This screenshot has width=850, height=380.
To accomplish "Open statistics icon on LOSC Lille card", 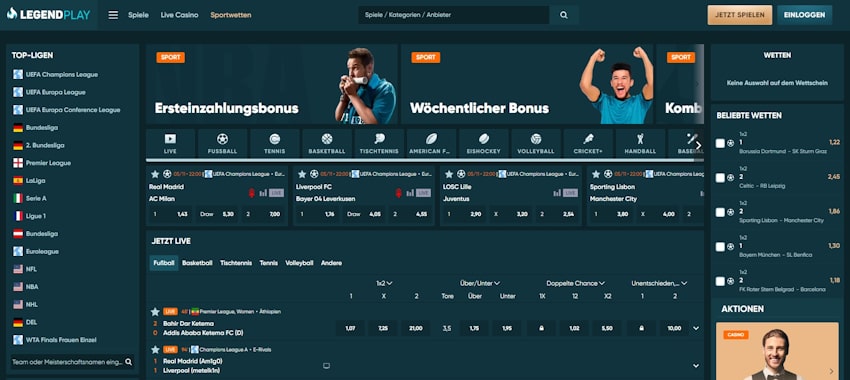I will tap(557, 193).
